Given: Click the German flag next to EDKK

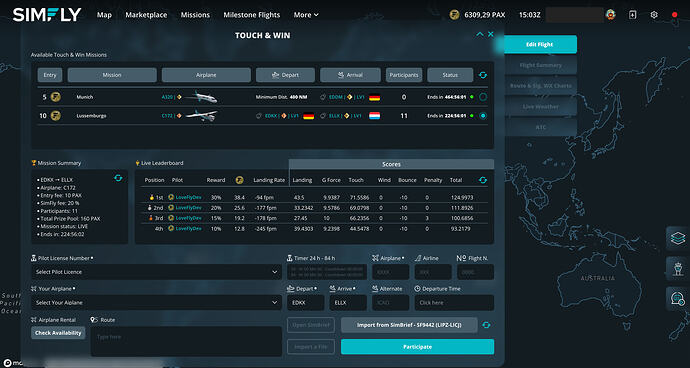Looking at the screenshot, I should tap(308, 116).
